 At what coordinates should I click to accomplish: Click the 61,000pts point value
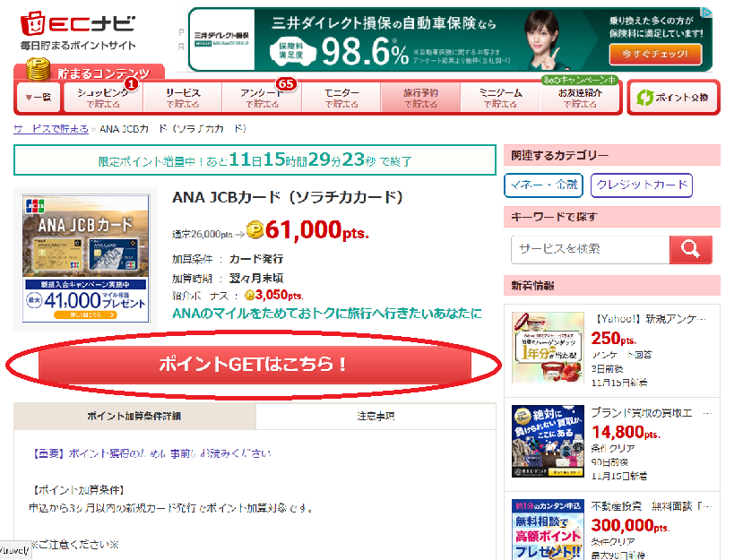tap(317, 230)
